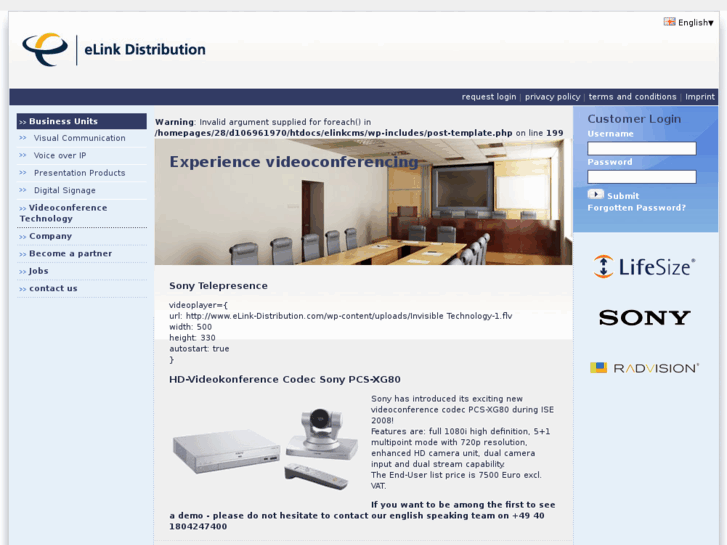
Task: Open the request login link
Action: click(x=489, y=97)
